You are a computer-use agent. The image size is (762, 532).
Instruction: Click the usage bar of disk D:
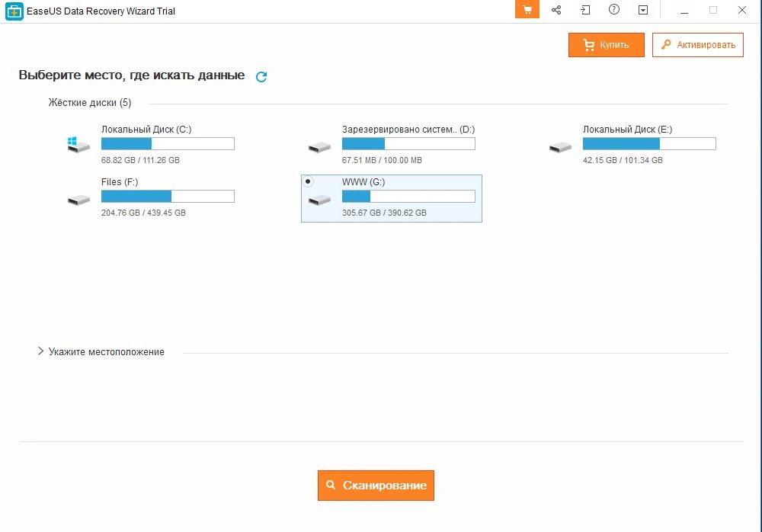[408, 143]
